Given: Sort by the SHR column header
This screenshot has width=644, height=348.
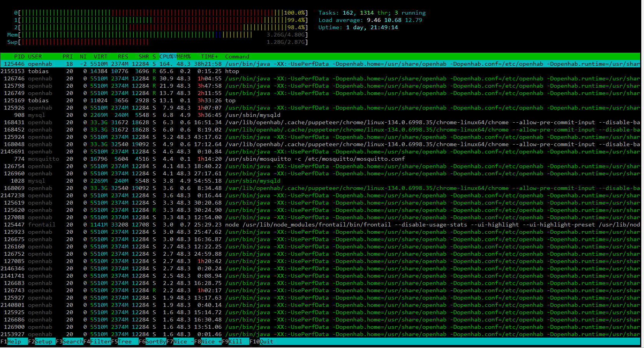Looking at the screenshot, I should tap(144, 57).
